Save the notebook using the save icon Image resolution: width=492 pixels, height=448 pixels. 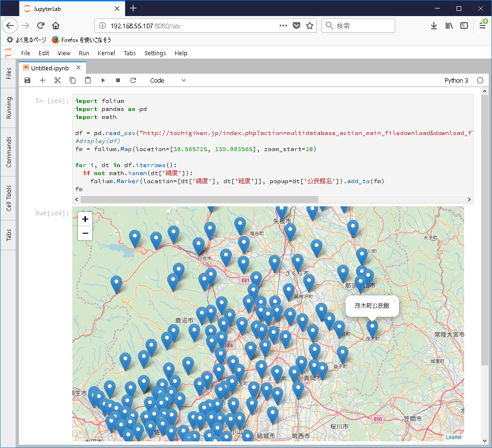pyautogui.click(x=27, y=80)
